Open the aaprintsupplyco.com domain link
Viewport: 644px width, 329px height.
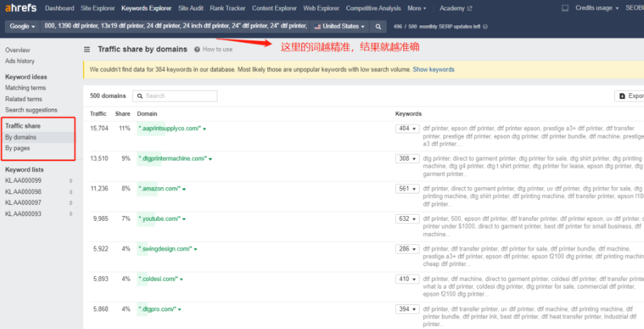[x=170, y=128]
